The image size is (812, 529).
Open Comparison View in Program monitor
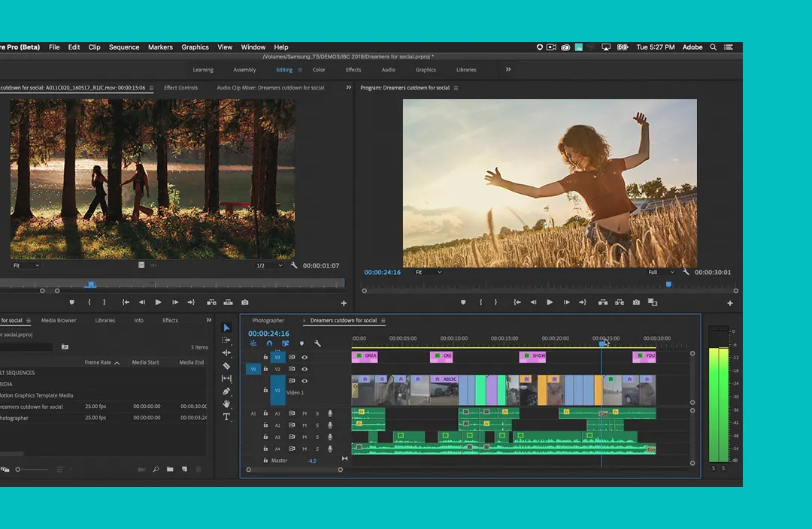[653, 302]
